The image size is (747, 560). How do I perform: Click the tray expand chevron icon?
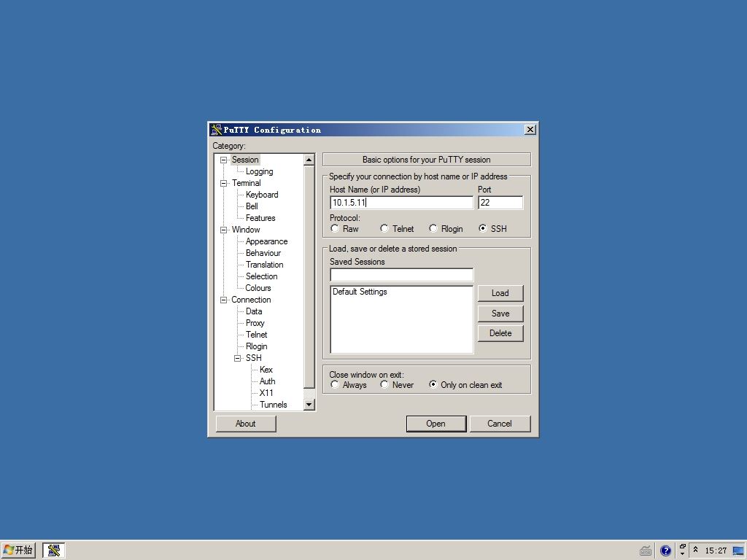point(695,550)
